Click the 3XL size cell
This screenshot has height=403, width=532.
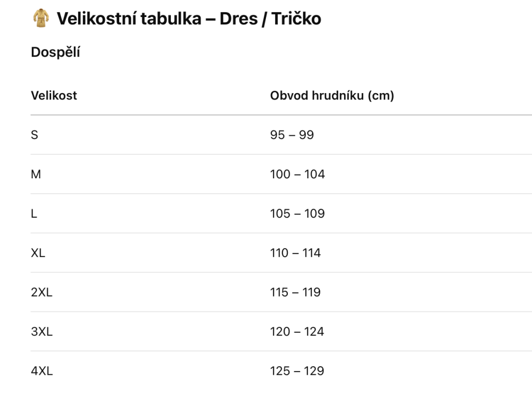tap(41, 332)
